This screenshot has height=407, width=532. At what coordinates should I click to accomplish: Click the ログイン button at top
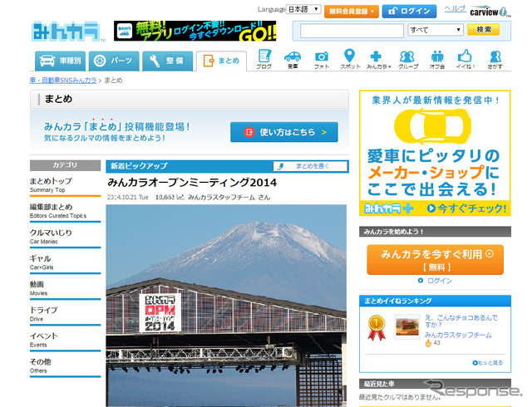click(409, 11)
